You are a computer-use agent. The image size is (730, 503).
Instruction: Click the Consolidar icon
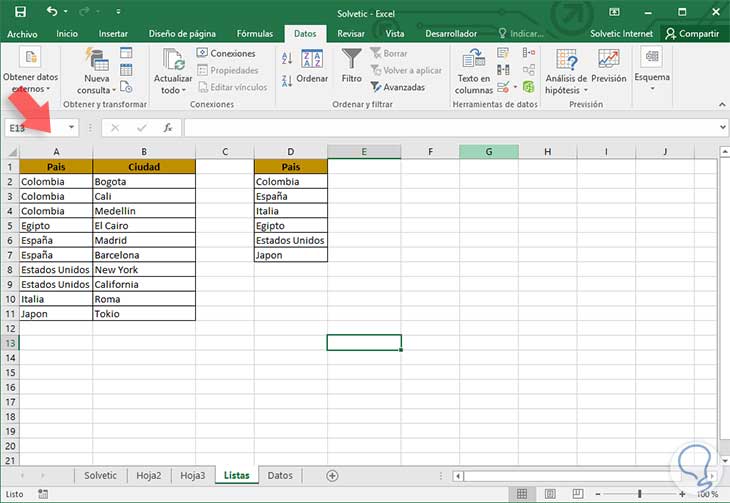pos(528,53)
